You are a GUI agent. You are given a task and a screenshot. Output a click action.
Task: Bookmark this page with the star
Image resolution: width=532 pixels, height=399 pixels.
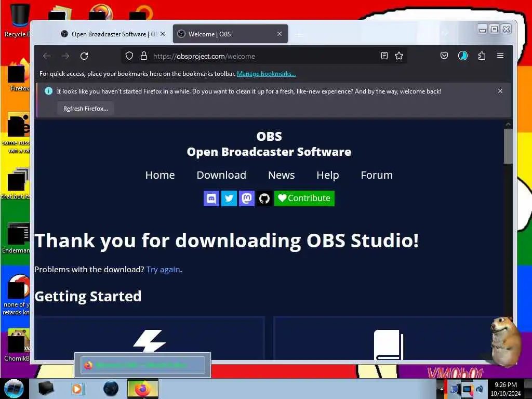[x=399, y=56]
